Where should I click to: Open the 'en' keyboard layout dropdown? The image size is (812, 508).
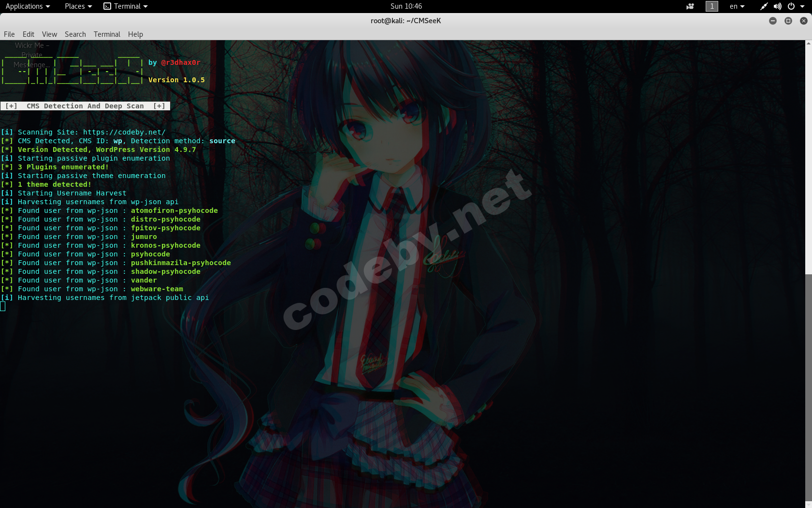[x=737, y=6]
